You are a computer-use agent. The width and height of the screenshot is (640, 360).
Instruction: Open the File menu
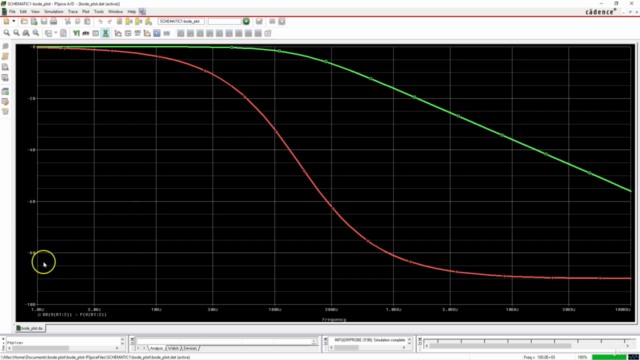coord(12,12)
